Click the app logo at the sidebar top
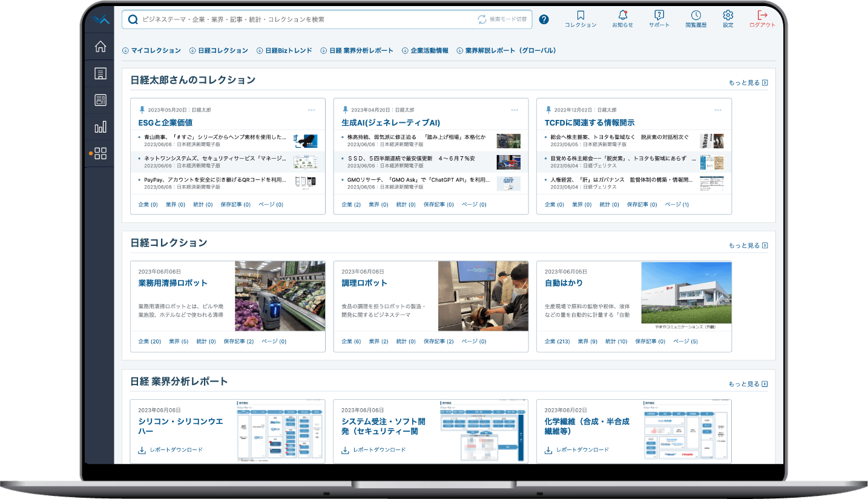This screenshot has height=499, width=868. (x=100, y=19)
